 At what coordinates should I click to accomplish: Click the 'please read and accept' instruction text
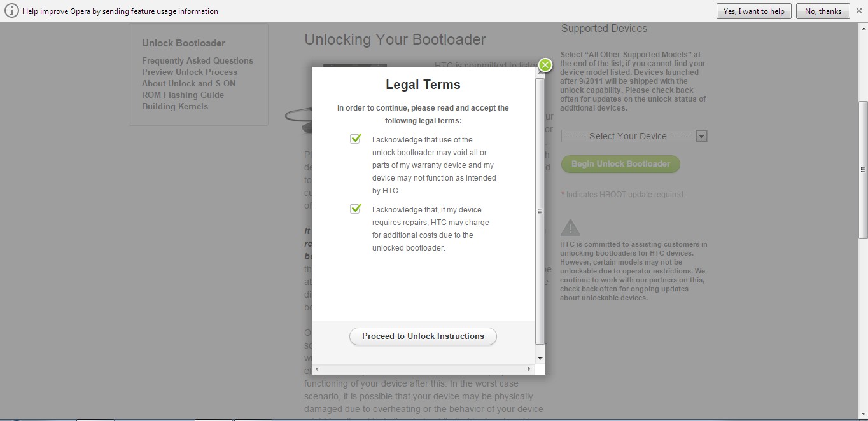pos(423,114)
